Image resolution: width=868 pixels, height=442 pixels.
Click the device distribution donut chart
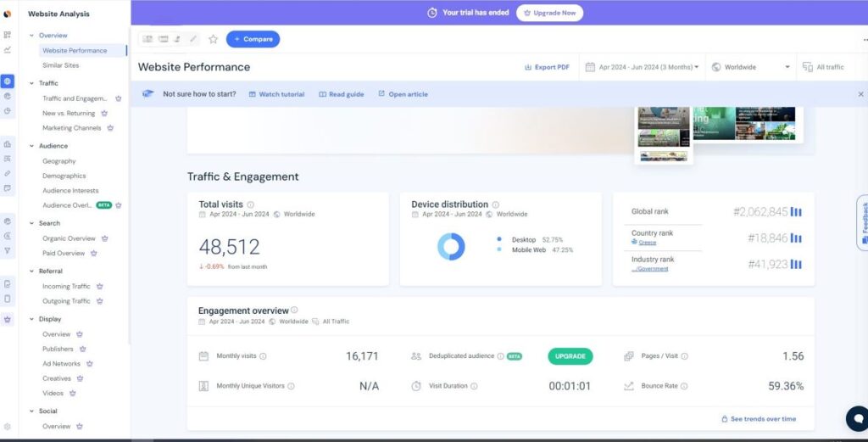point(451,247)
